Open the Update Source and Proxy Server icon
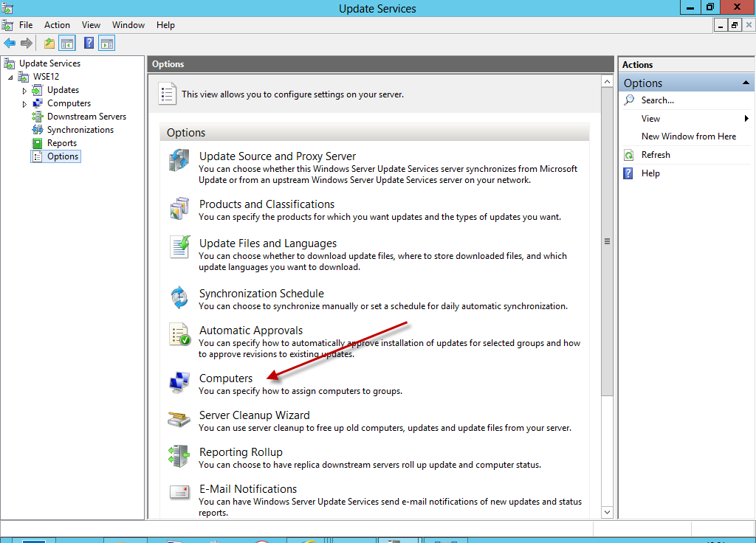 [x=179, y=161]
